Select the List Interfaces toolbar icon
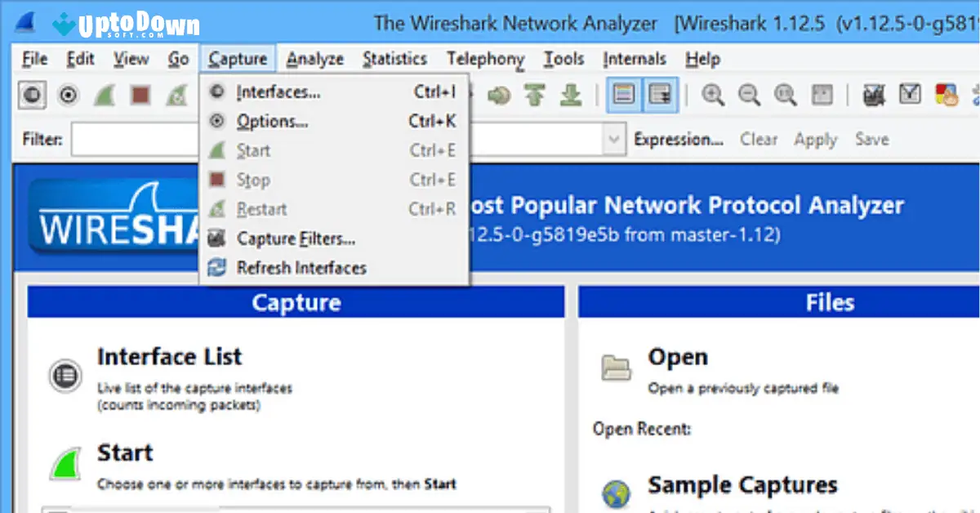Screen dimensions: 980x513 (x=31, y=95)
